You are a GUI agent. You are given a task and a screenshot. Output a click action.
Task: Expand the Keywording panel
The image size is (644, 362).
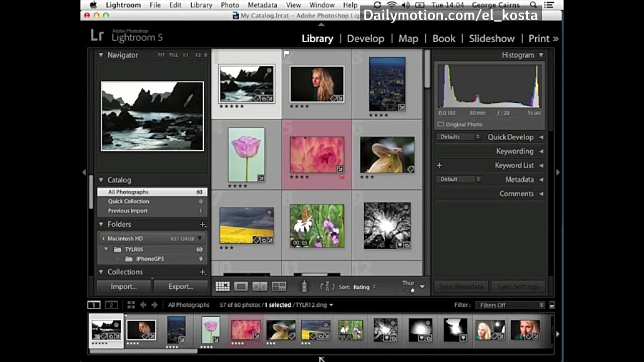point(541,151)
